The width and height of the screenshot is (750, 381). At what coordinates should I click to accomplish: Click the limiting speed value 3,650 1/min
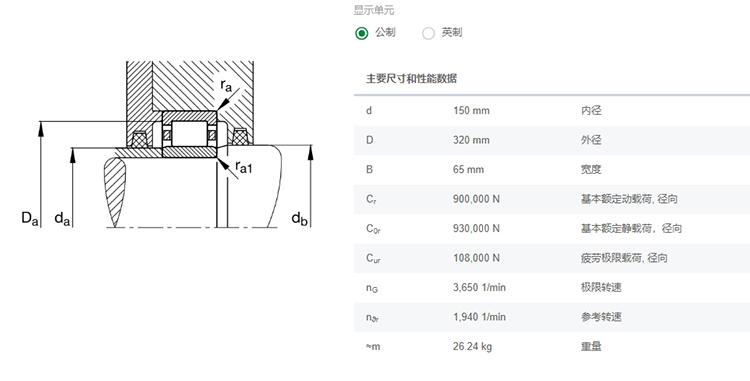pos(479,287)
